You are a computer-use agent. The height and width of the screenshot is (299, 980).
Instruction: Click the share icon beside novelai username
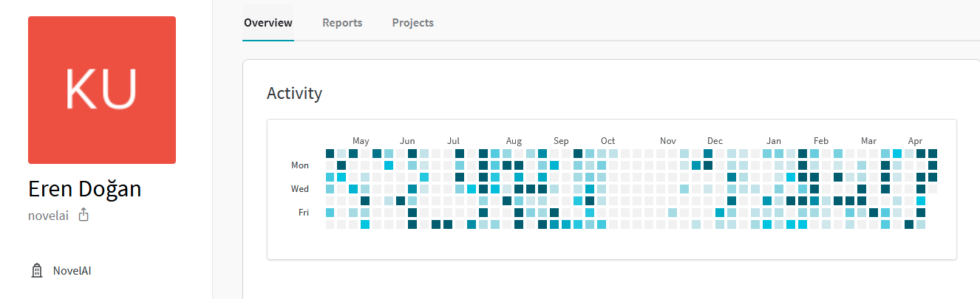coord(84,215)
